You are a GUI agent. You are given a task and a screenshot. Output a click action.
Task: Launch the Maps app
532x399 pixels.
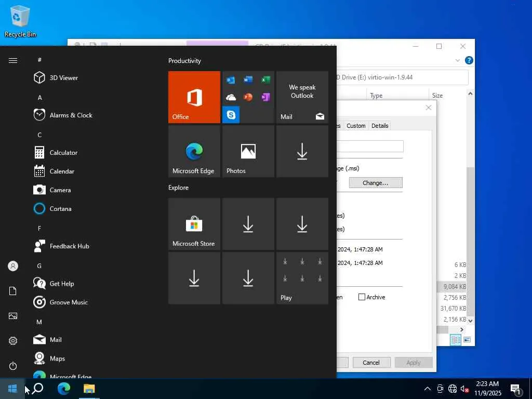tap(49, 358)
